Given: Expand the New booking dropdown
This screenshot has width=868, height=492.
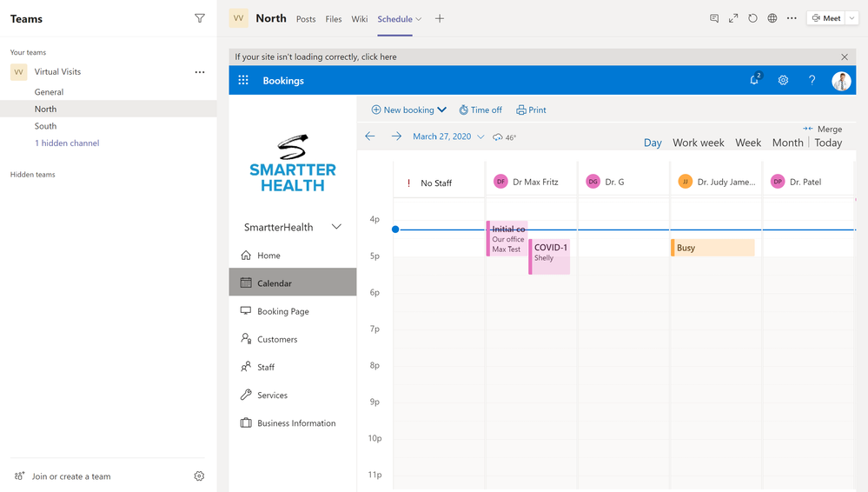Looking at the screenshot, I should [441, 110].
